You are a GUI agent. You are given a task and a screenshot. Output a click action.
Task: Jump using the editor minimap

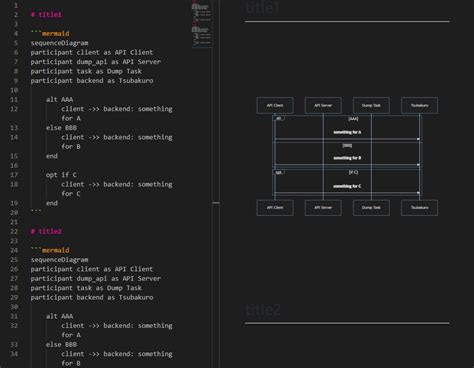(201, 25)
